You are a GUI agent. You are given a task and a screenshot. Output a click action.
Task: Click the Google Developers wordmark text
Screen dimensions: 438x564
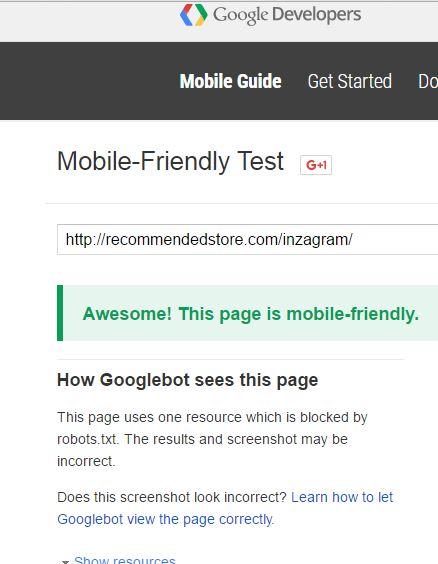pos(287,15)
